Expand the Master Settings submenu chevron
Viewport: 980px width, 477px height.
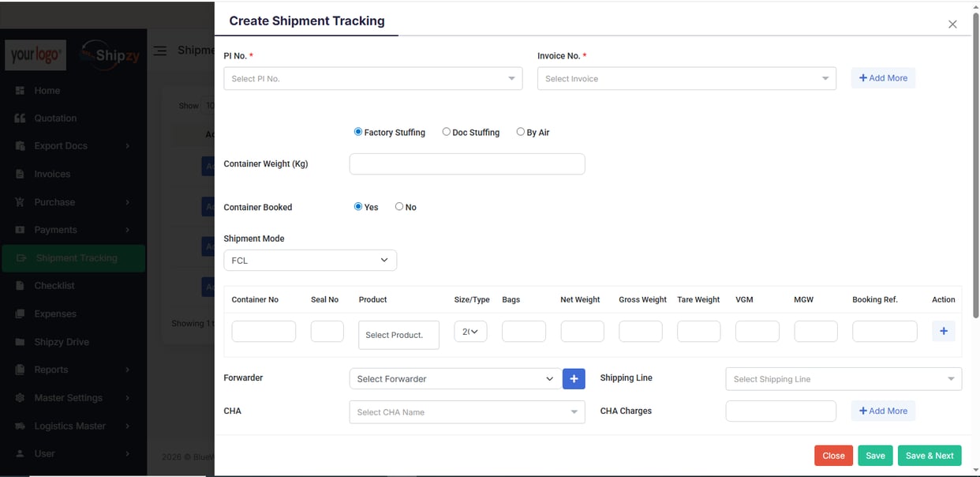(127, 398)
